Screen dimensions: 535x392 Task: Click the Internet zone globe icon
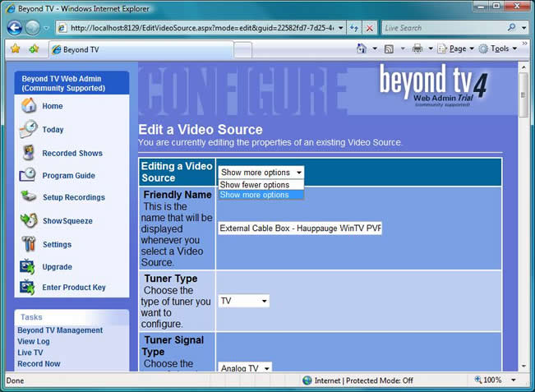[307, 380]
